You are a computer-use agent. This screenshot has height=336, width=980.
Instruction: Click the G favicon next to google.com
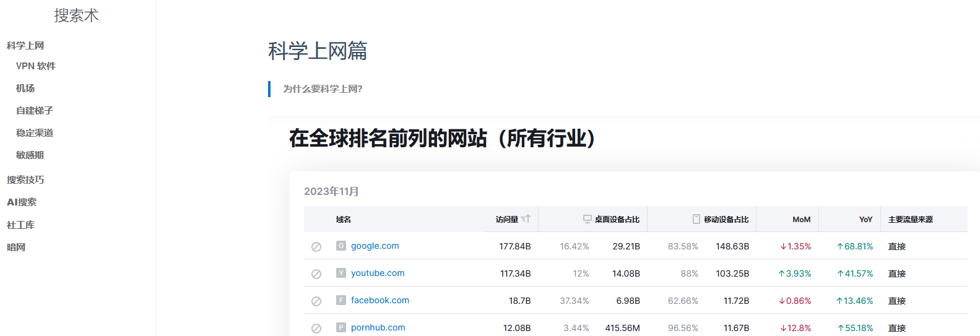341,246
